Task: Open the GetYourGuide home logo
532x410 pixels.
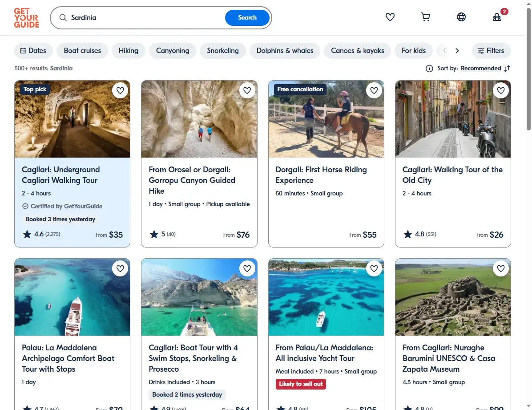Action: coord(26,18)
